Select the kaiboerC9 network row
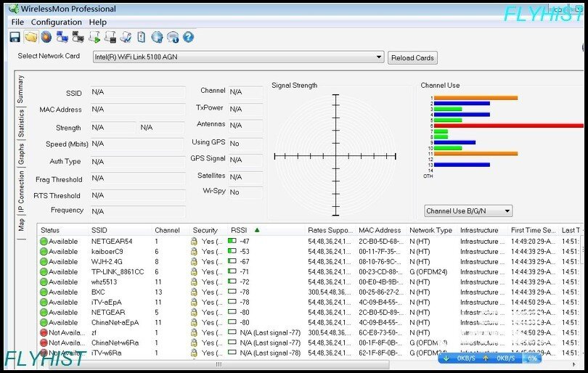The height and width of the screenshot is (373, 588). (310, 252)
